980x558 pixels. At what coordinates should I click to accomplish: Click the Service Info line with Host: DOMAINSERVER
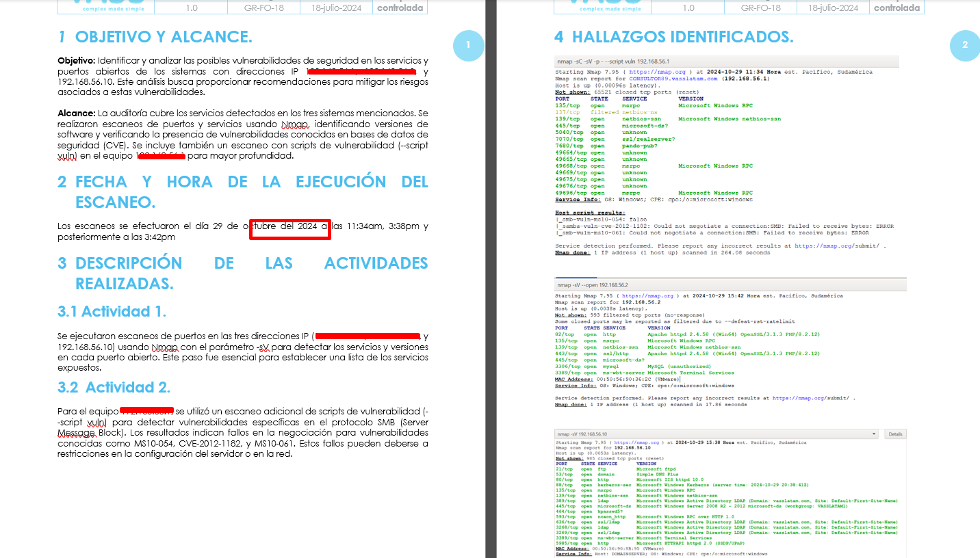[661, 554]
